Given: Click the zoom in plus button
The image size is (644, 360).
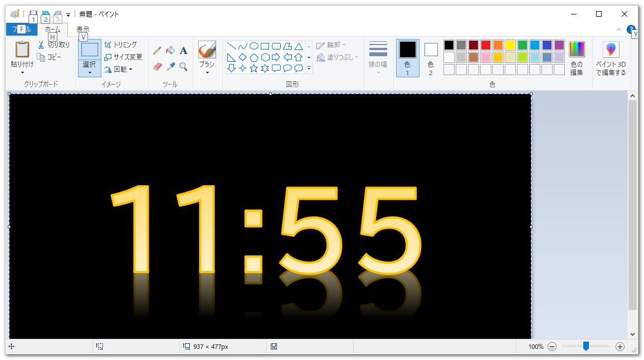Looking at the screenshot, I should pyautogui.click(x=620, y=347).
